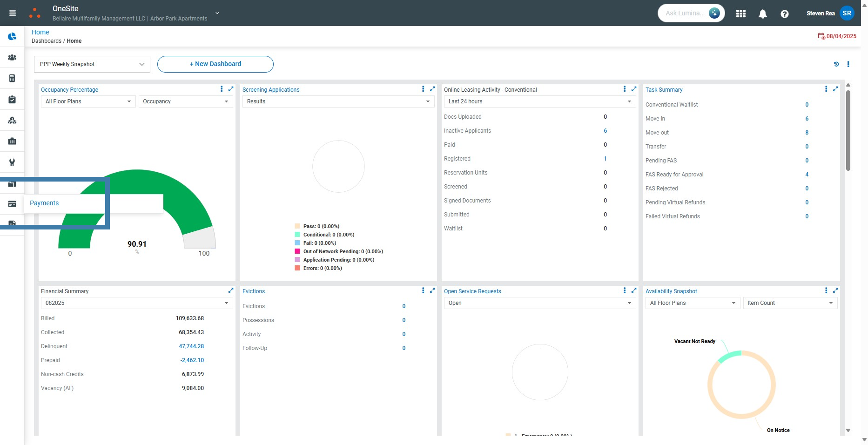Image resolution: width=868 pixels, height=445 pixels.
Task: Click the Ask Lumina sparkle icon
Action: (714, 13)
